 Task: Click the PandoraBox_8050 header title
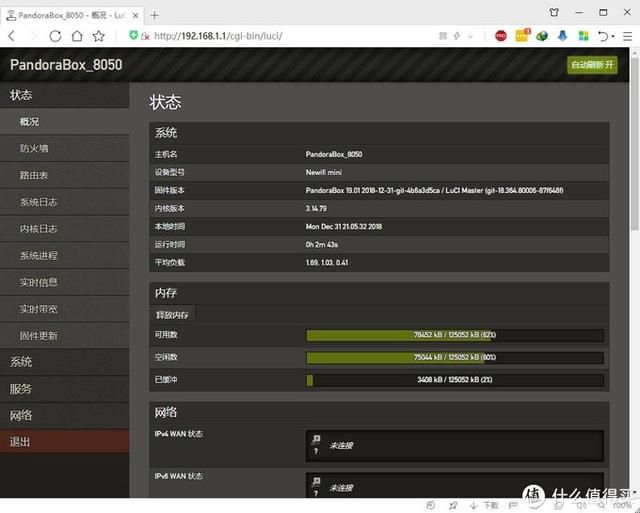pyautogui.click(x=66, y=65)
